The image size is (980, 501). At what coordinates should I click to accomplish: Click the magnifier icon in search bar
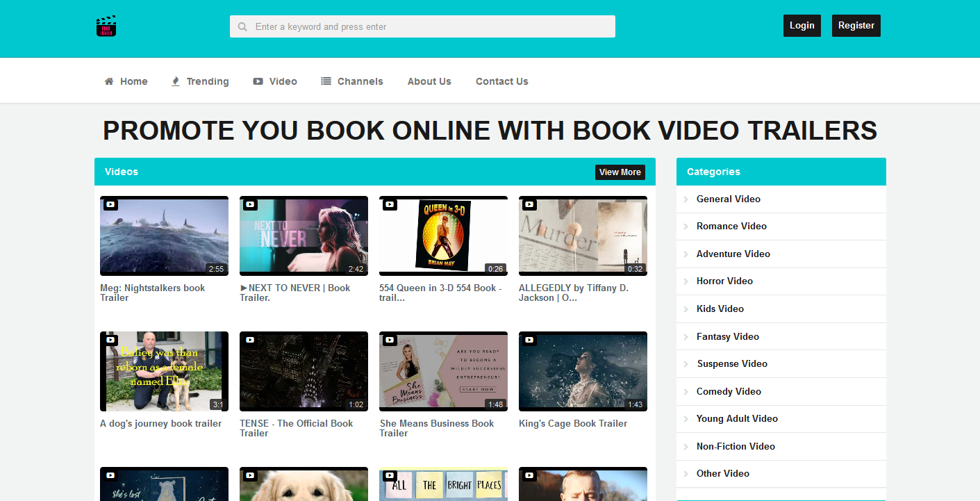point(242,26)
